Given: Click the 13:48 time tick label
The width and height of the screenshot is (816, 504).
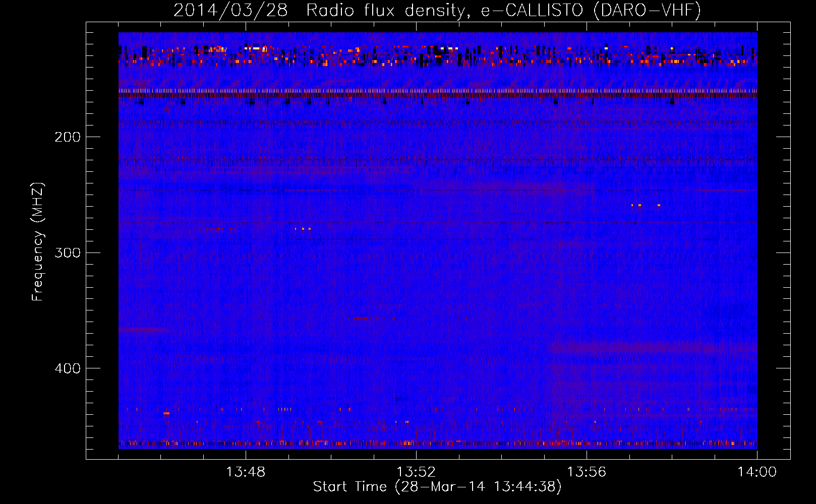Looking at the screenshot, I should point(246,472).
